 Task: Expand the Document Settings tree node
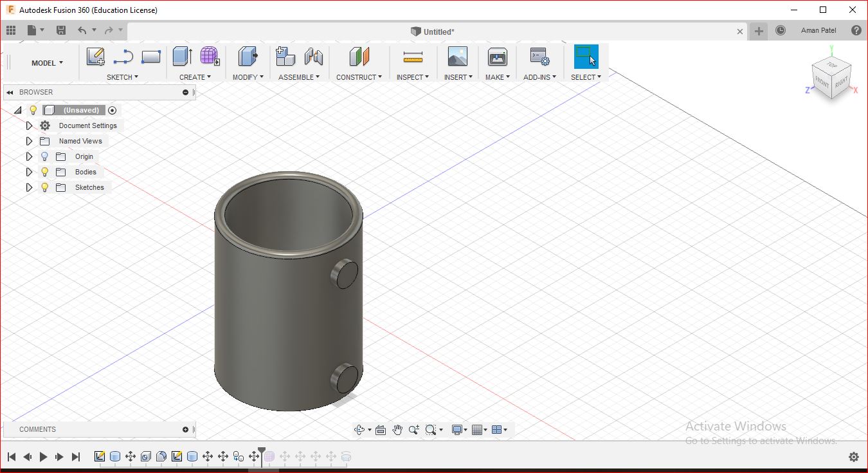click(x=29, y=125)
